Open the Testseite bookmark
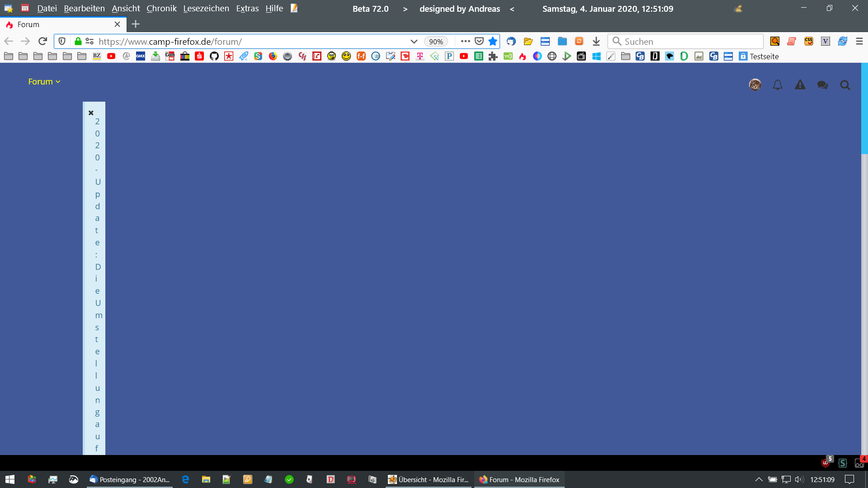 click(x=759, y=56)
